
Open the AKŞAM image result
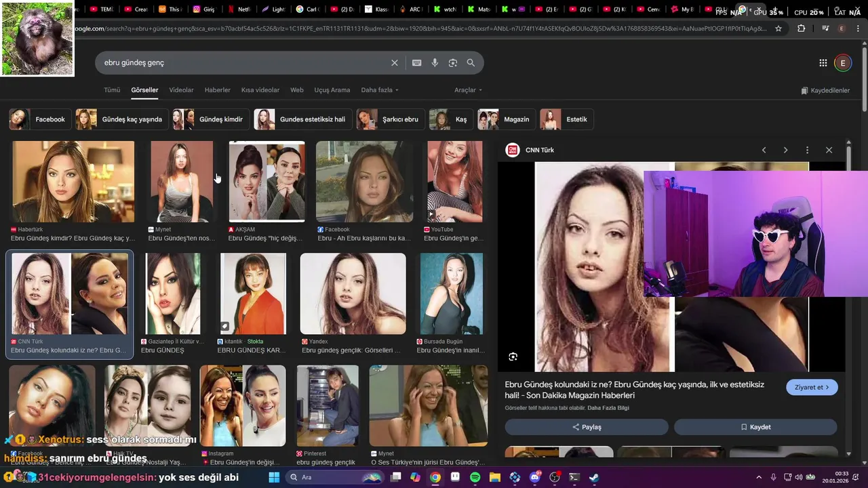pyautogui.click(x=267, y=182)
